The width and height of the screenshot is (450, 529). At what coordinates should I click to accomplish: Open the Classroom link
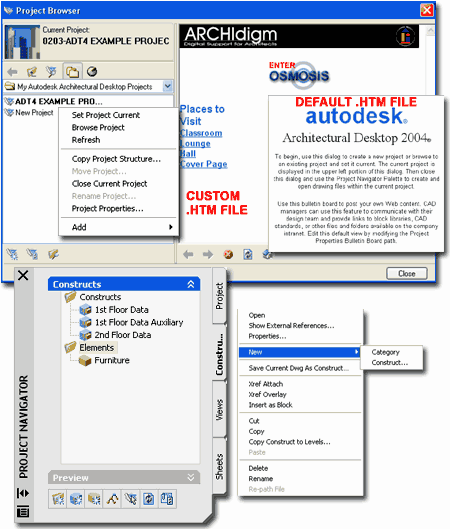coord(201,133)
